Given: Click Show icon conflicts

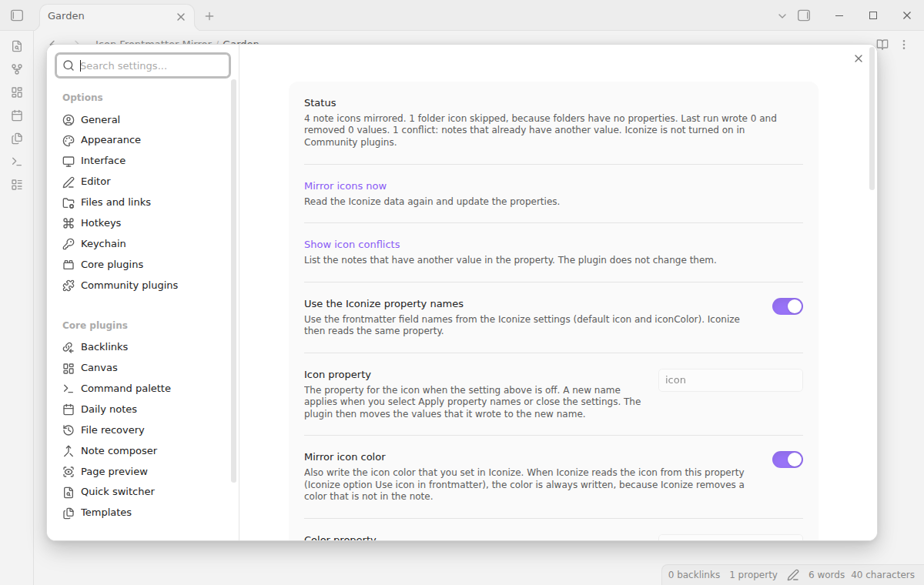Looking at the screenshot, I should (352, 245).
